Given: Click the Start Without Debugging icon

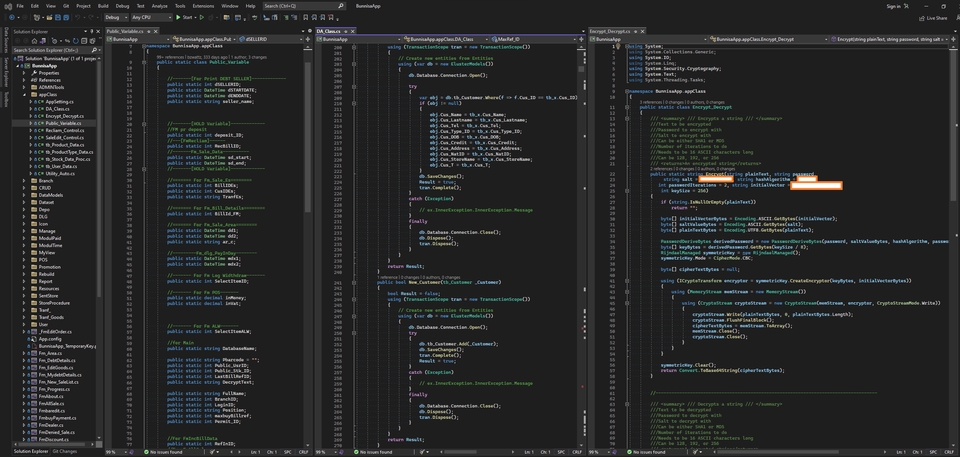Looking at the screenshot, I should coord(203,17).
